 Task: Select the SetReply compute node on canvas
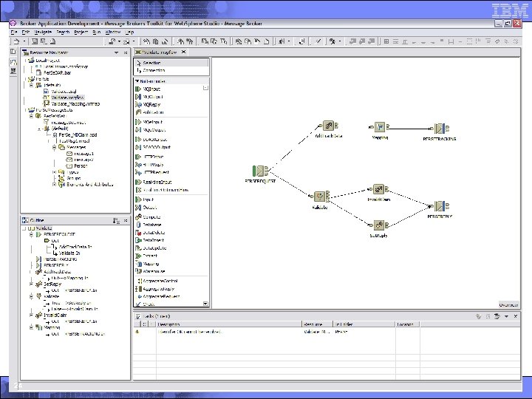[379, 225]
